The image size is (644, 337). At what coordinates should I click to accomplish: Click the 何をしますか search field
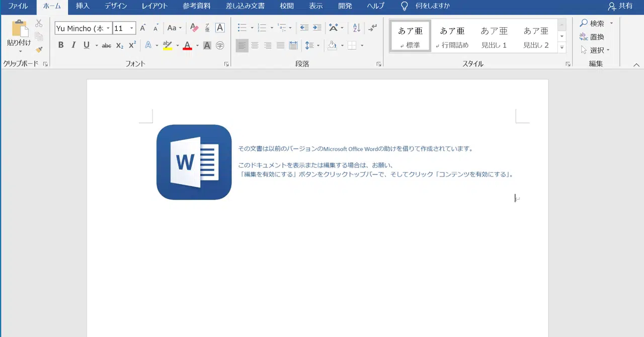pyautogui.click(x=432, y=6)
